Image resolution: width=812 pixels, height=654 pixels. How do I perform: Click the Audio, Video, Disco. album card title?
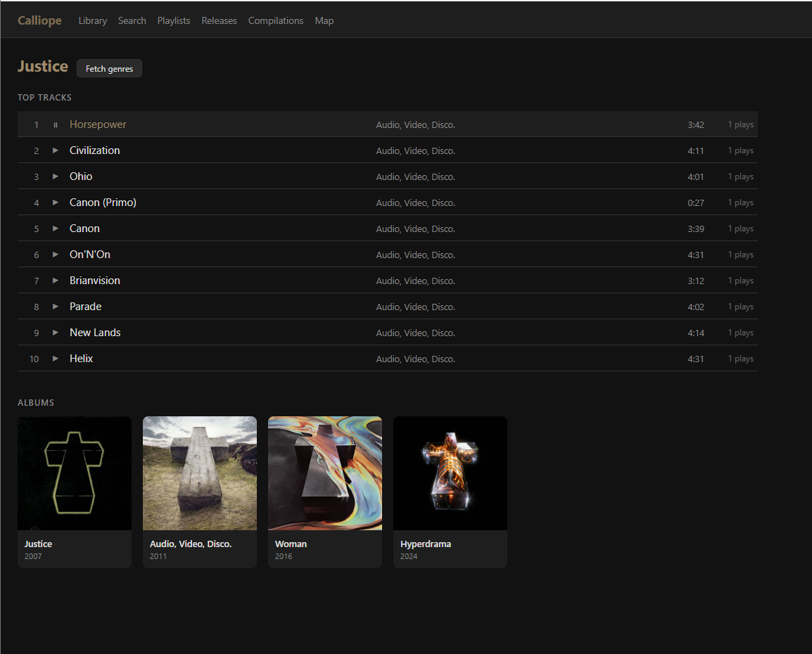click(x=191, y=544)
